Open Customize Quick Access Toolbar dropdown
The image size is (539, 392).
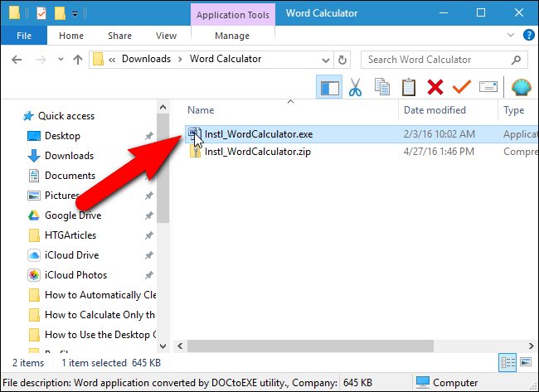[x=75, y=14]
